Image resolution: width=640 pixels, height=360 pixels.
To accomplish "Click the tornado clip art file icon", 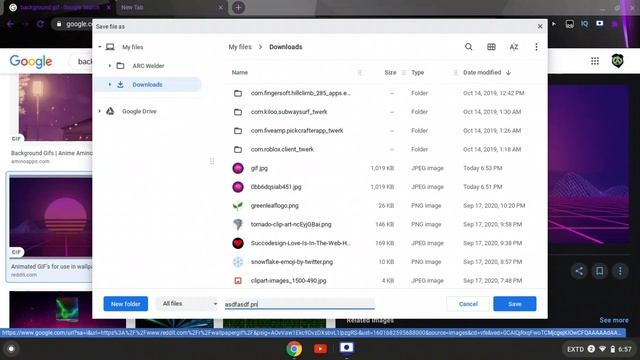I will click(x=238, y=224).
